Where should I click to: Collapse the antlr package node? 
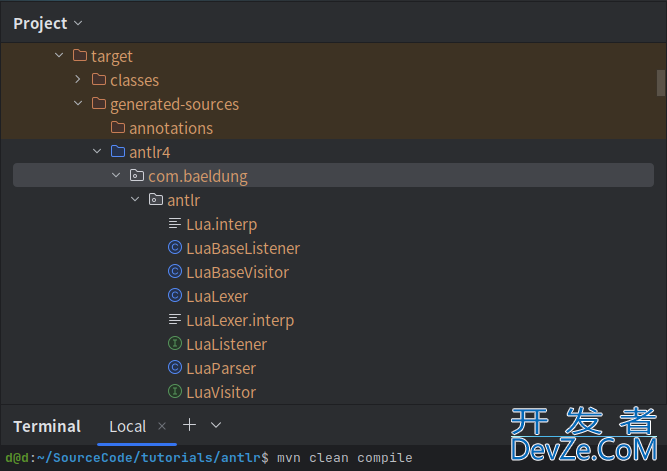[x=135, y=199]
